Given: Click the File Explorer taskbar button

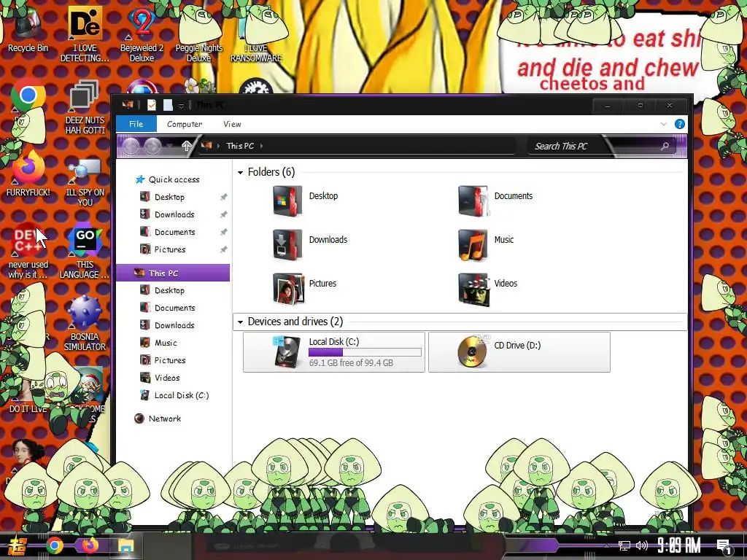Looking at the screenshot, I should [x=125, y=545].
